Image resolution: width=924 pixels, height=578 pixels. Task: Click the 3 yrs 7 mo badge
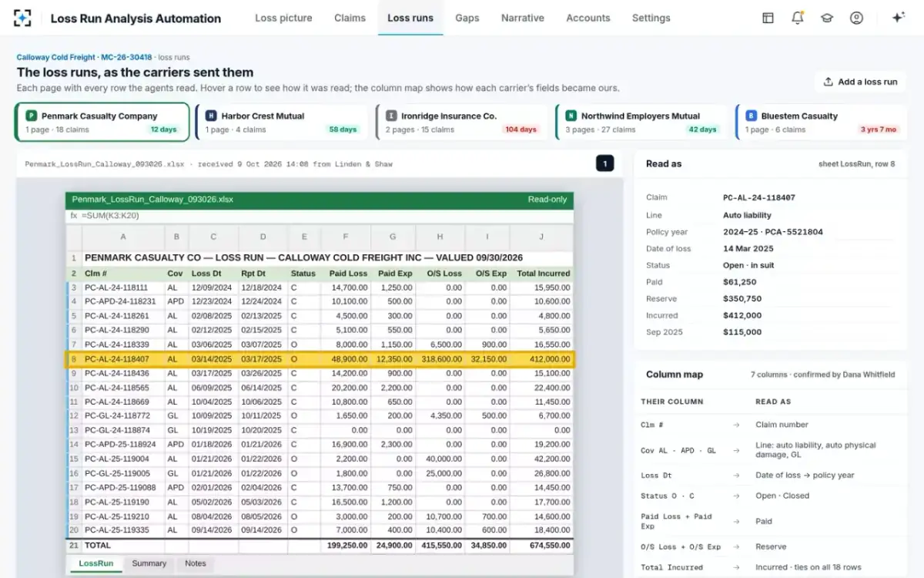pos(879,129)
